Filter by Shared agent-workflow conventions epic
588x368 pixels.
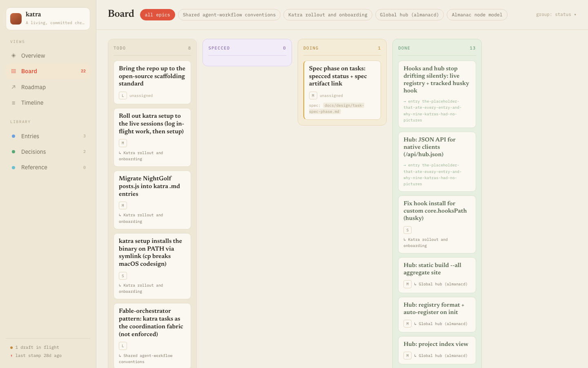coord(229,15)
